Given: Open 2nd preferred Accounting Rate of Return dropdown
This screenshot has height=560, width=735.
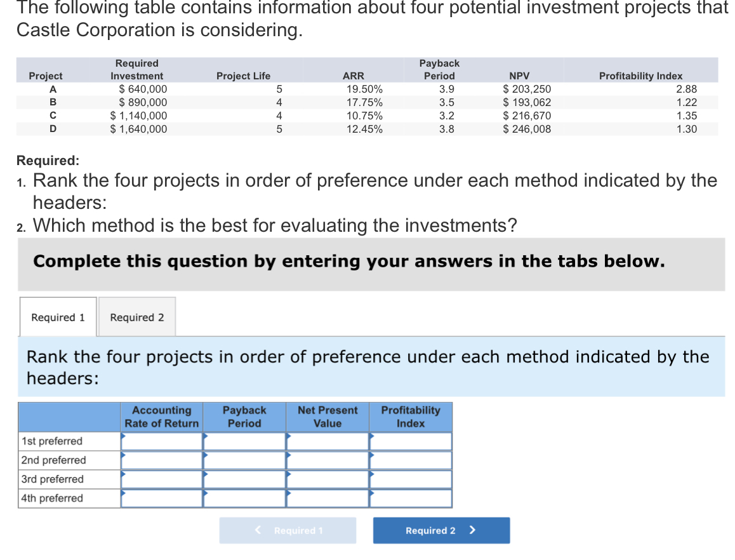Looking at the screenshot, I should click(x=161, y=460).
